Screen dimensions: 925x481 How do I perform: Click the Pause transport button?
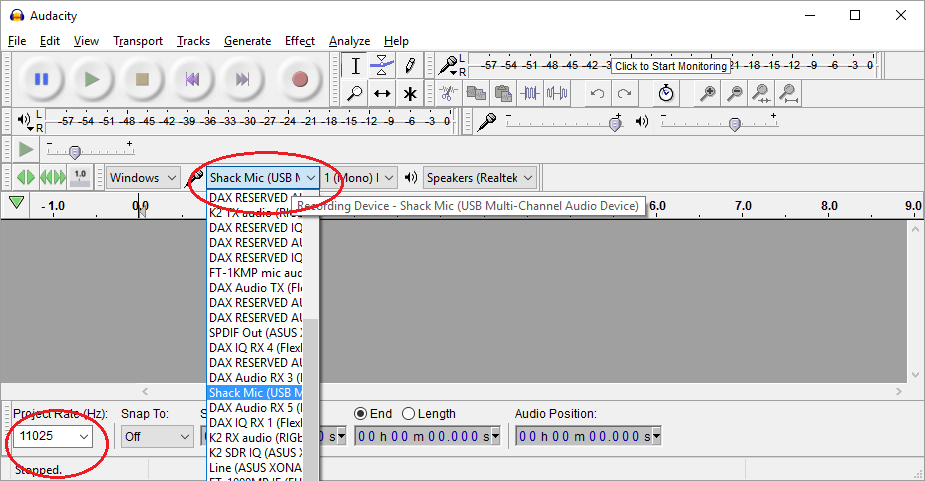pos(41,79)
